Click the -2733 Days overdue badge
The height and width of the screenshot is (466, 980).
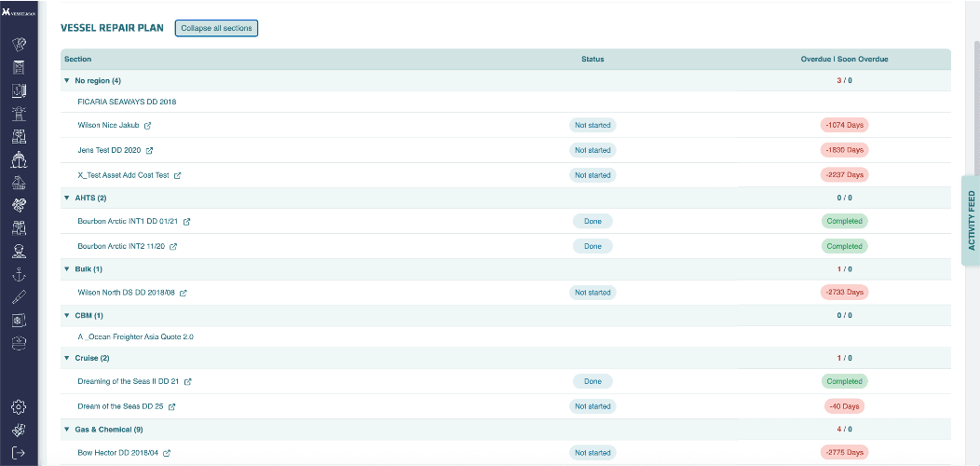pyautogui.click(x=844, y=292)
